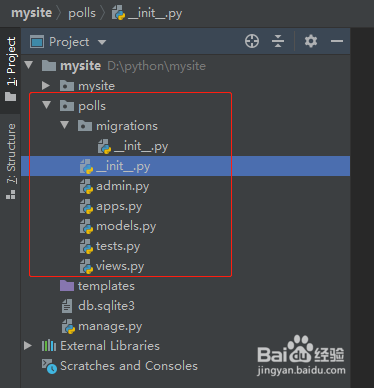
Task: Open apps.py file
Action: [x=119, y=206]
